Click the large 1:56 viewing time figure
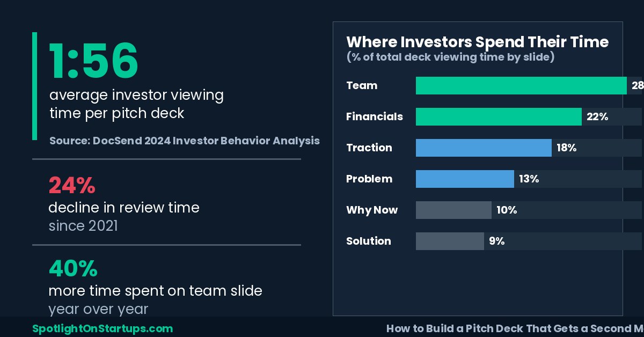Image resolution: width=644 pixels, height=337 pixels. point(94,61)
